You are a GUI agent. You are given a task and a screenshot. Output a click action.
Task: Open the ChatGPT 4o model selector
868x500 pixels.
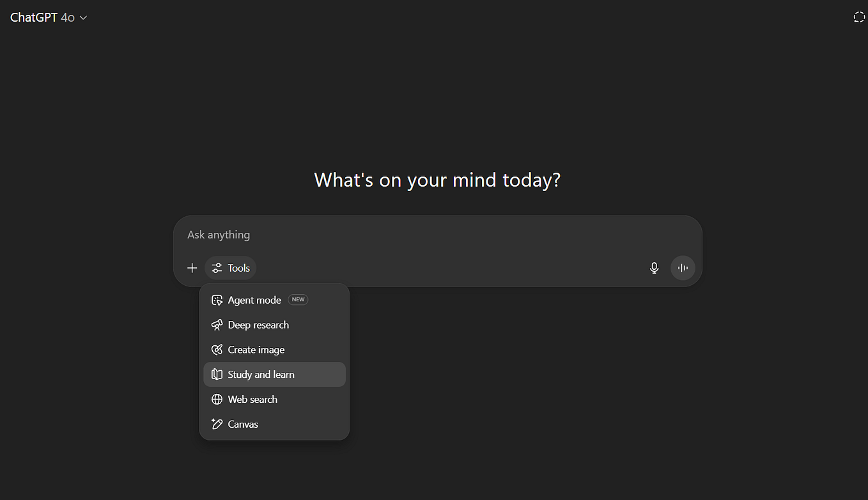pos(48,17)
